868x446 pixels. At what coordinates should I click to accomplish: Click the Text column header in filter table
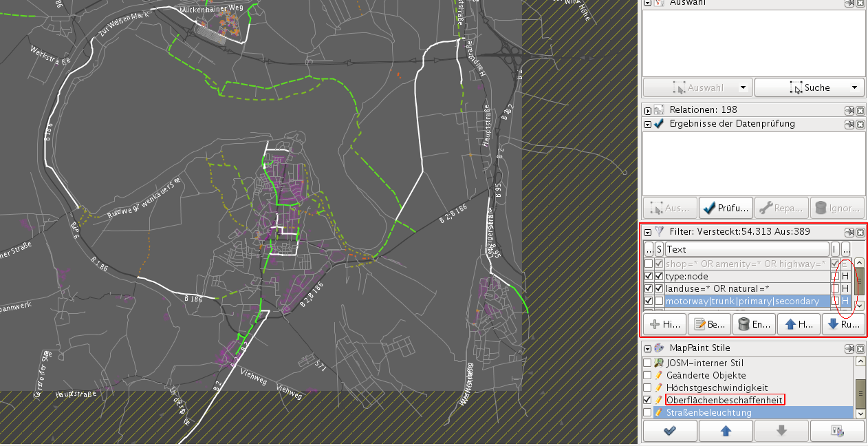(747, 249)
